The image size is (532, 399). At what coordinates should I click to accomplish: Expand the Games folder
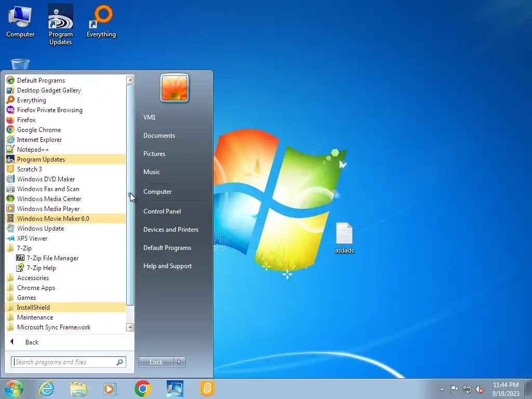[x=65, y=297]
